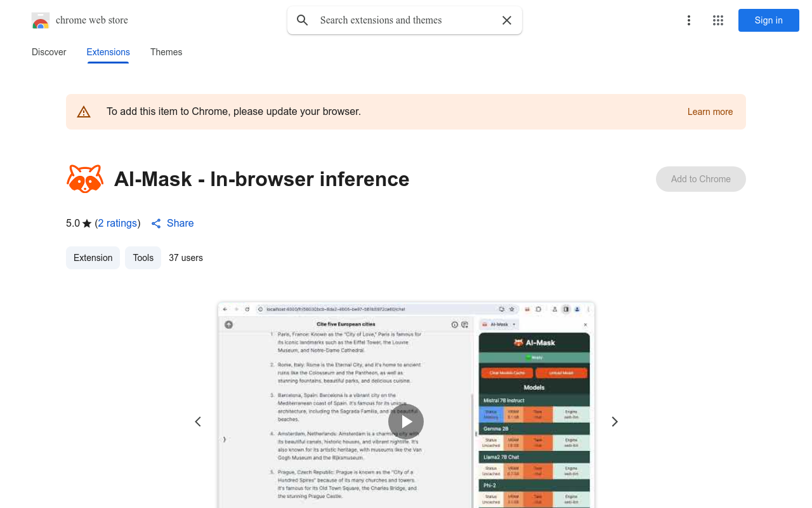The image size is (812, 508).
Task: Open the Learn more link
Action: coord(710,112)
